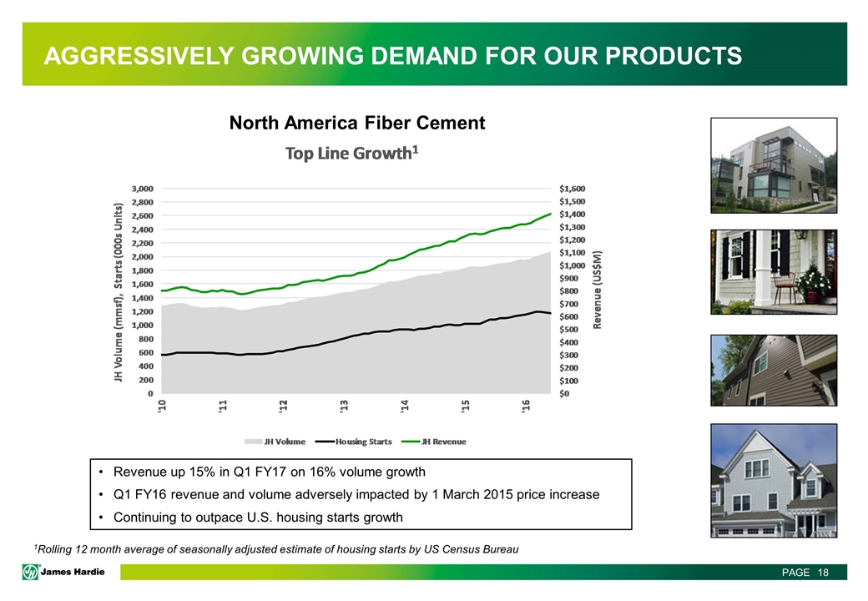Select the 'Continuing to outpace U.S. housing starts' bullet

coord(258,518)
